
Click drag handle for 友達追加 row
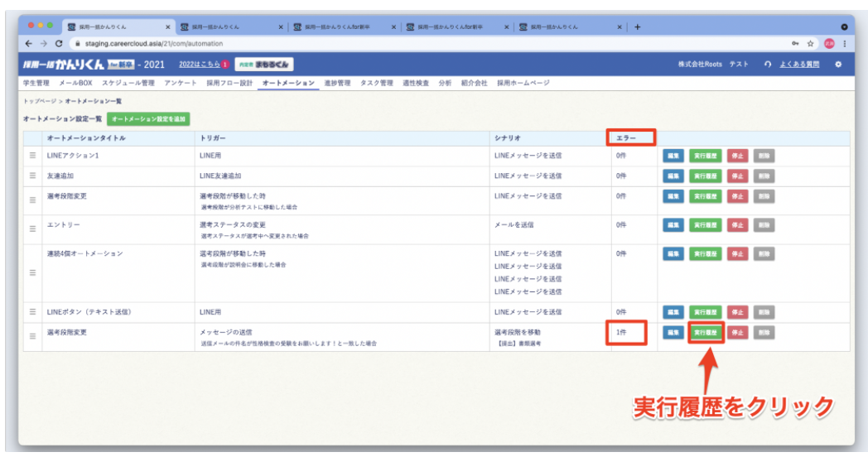pos(33,176)
